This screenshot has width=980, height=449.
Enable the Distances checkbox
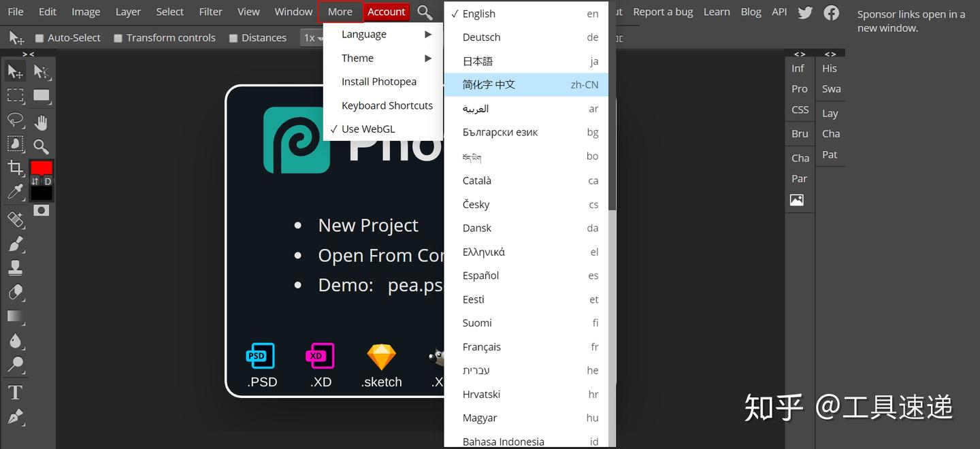click(x=233, y=38)
